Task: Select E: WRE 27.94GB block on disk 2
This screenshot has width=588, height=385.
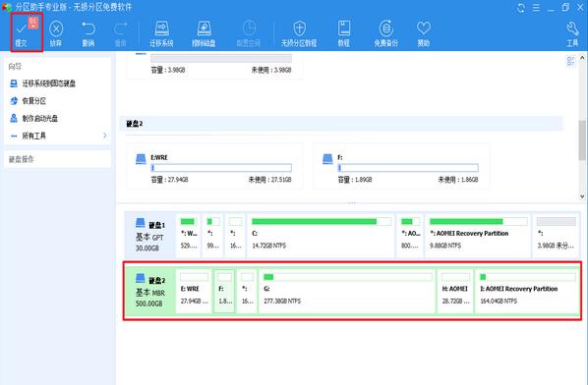Action: click(x=194, y=291)
